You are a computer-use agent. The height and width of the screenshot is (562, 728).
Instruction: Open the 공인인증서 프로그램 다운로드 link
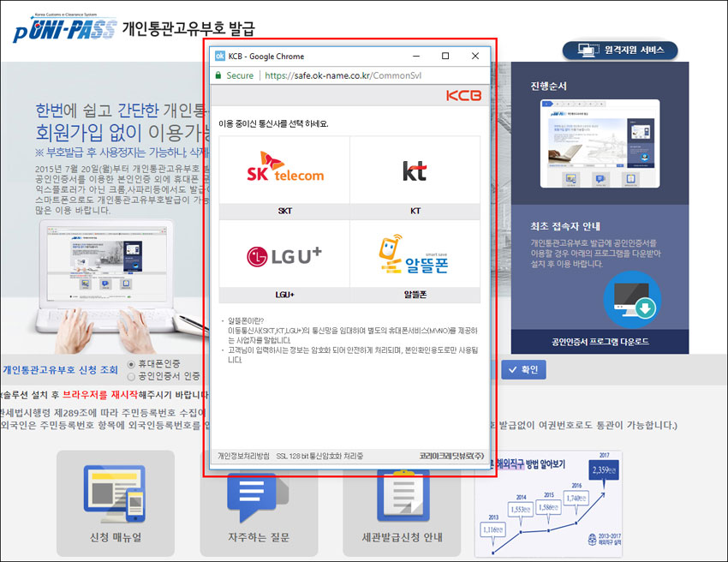pos(600,342)
